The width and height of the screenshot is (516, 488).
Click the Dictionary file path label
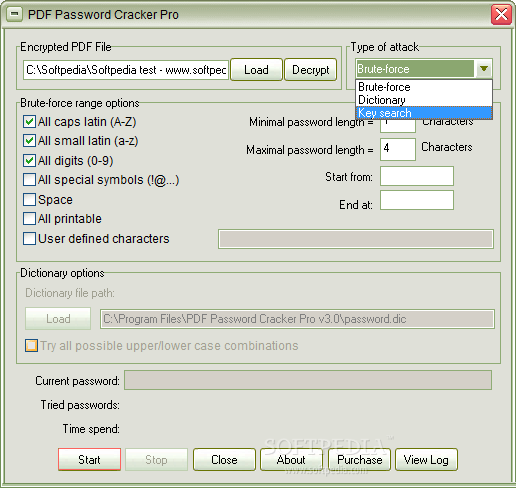click(x=70, y=293)
